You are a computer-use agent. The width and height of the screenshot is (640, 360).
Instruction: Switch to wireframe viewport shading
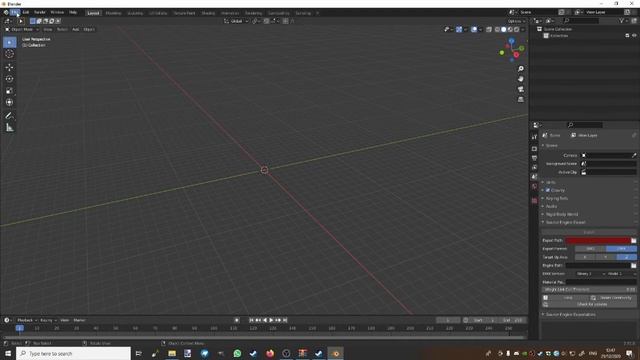tap(497, 29)
